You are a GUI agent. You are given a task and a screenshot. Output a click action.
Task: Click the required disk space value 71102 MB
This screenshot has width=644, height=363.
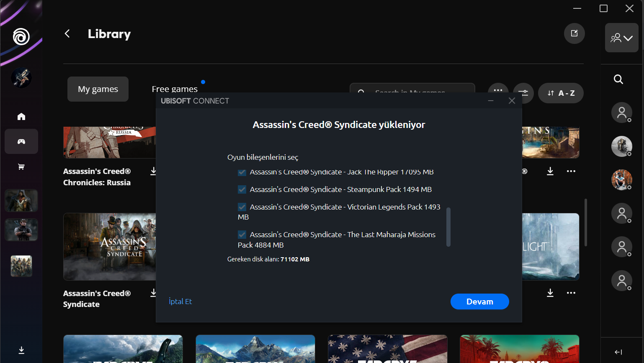pyautogui.click(x=295, y=259)
